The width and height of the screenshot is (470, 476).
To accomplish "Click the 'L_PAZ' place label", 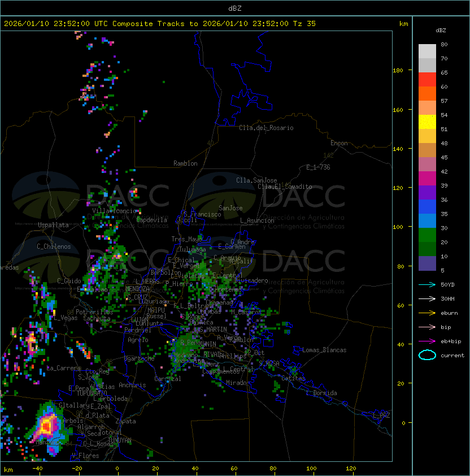I will [x=381, y=416].
